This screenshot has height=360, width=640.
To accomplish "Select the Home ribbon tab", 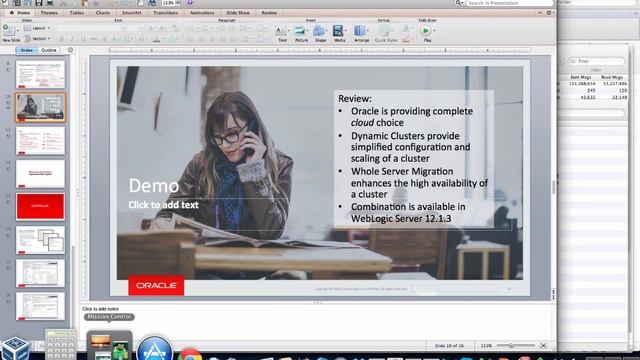I will click(x=20, y=13).
